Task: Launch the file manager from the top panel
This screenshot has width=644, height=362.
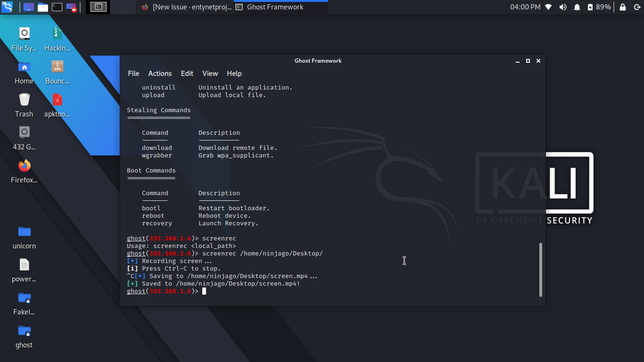Action: [42, 7]
